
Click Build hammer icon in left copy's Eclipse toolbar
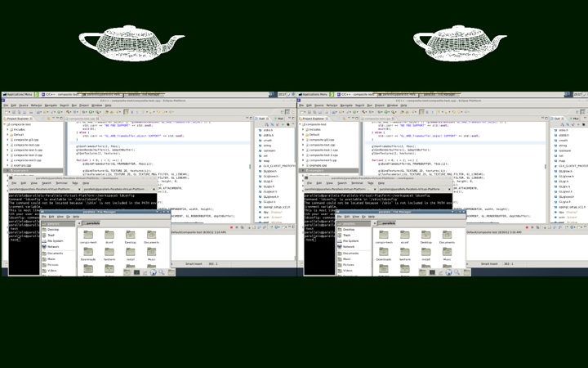point(68,112)
